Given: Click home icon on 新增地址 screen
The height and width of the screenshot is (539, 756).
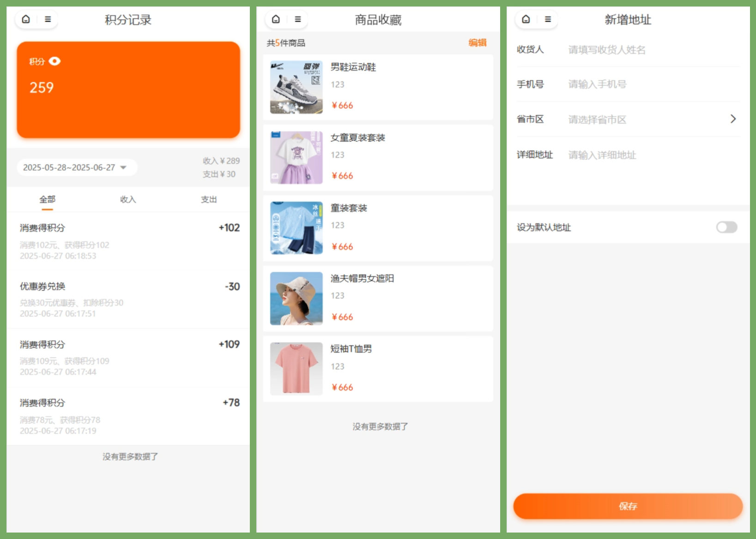Looking at the screenshot, I should coord(526,19).
